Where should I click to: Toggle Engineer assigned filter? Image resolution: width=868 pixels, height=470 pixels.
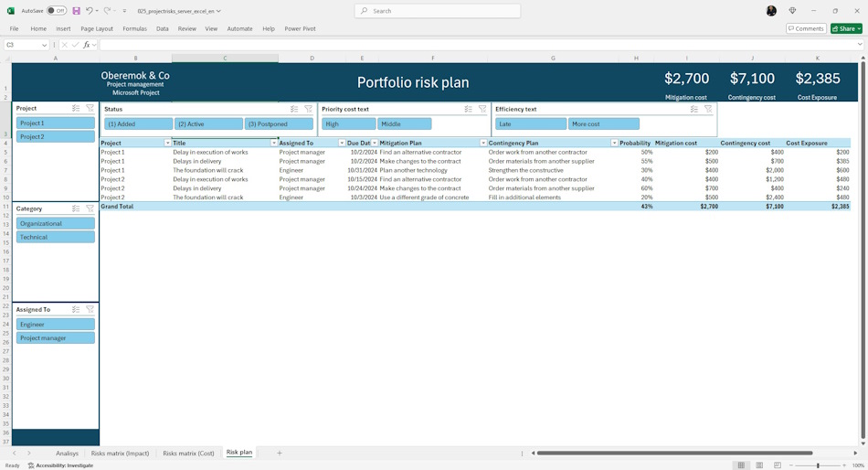pos(56,325)
